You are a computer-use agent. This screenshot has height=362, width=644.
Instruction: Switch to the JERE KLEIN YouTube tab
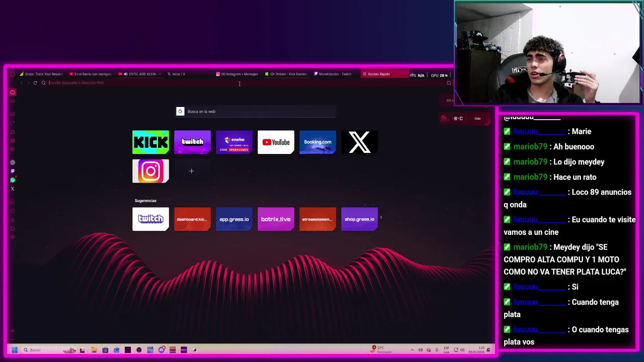click(x=140, y=74)
